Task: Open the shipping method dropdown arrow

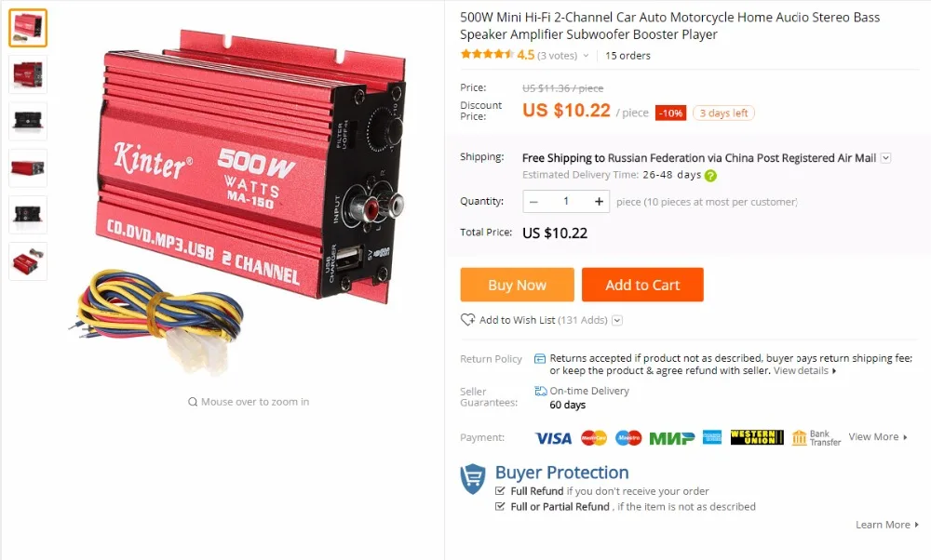Action: coord(885,158)
